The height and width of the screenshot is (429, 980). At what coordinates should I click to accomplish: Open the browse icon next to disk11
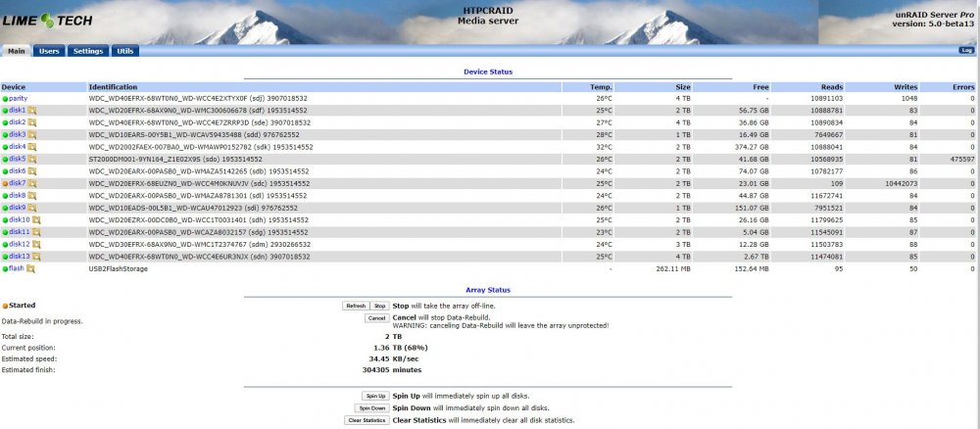(36, 232)
